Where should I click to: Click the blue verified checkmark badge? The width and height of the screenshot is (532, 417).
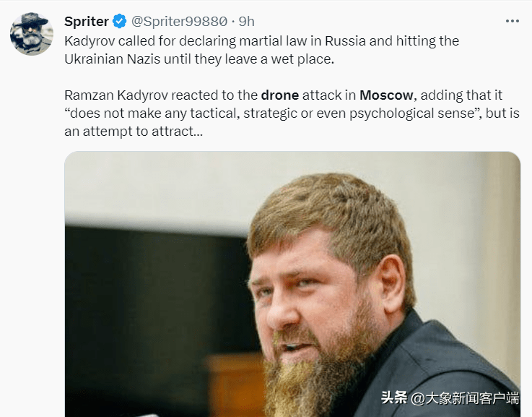coord(119,22)
